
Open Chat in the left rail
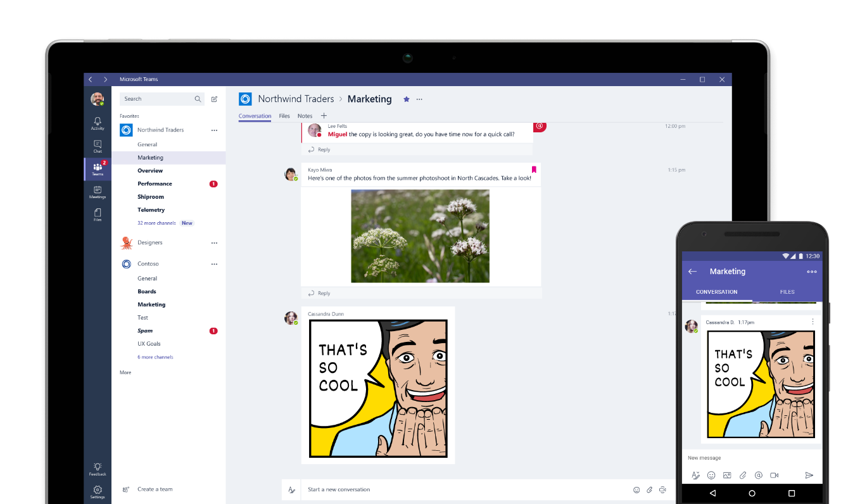[98, 146]
